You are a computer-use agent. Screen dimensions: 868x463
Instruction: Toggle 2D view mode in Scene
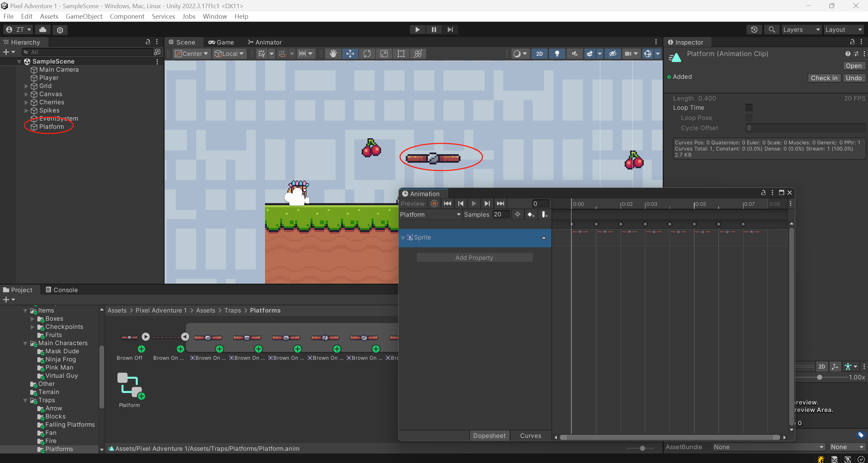pyautogui.click(x=539, y=53)
